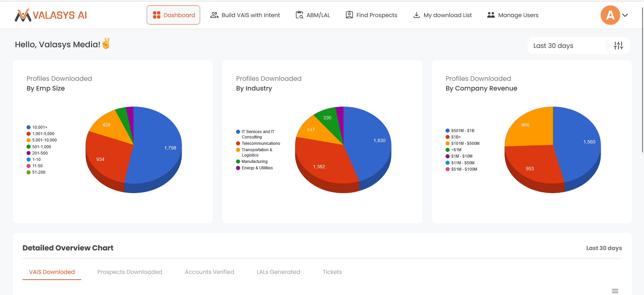Click the Valasys AI logo
644x295 pixels.
(x=51, y=15)
